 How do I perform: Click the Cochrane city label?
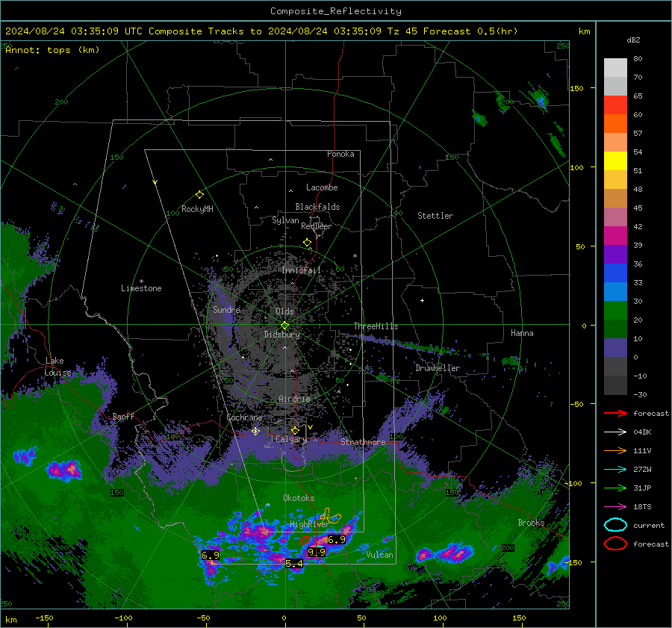point(244,417)
